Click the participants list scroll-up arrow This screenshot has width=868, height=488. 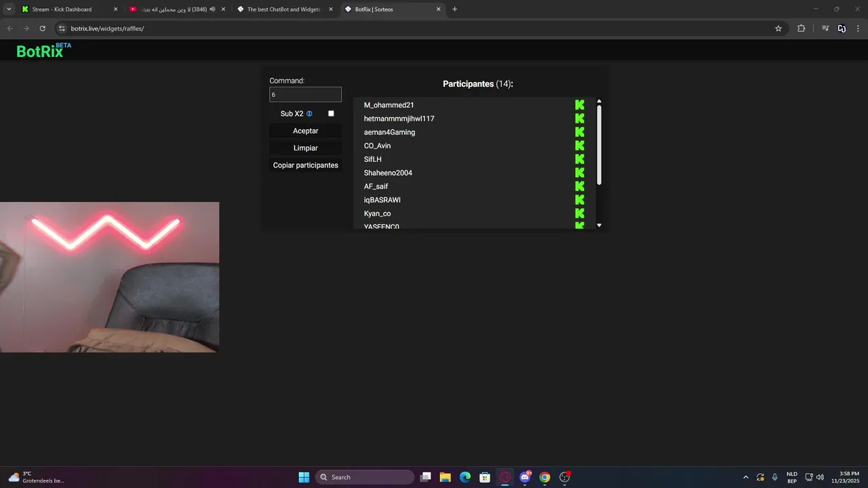599,101
